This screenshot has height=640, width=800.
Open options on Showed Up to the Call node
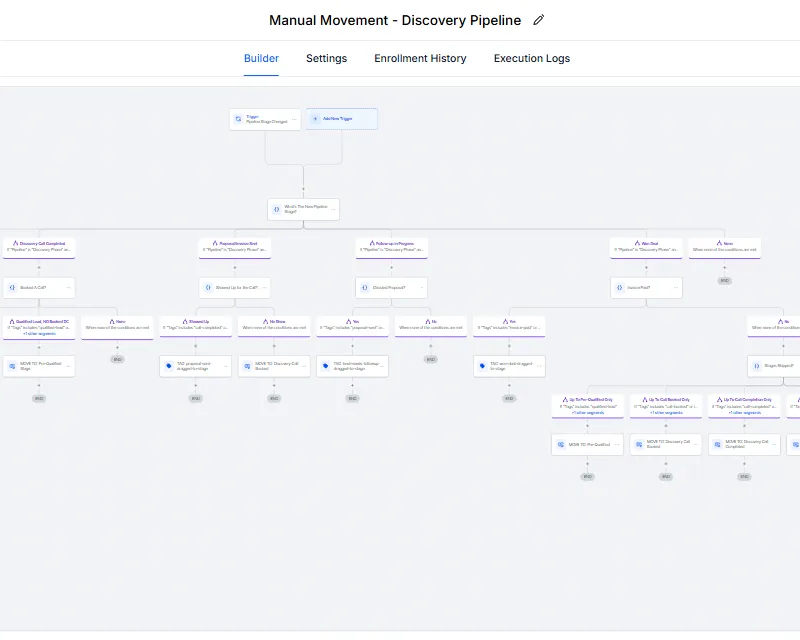click(264, 288)
